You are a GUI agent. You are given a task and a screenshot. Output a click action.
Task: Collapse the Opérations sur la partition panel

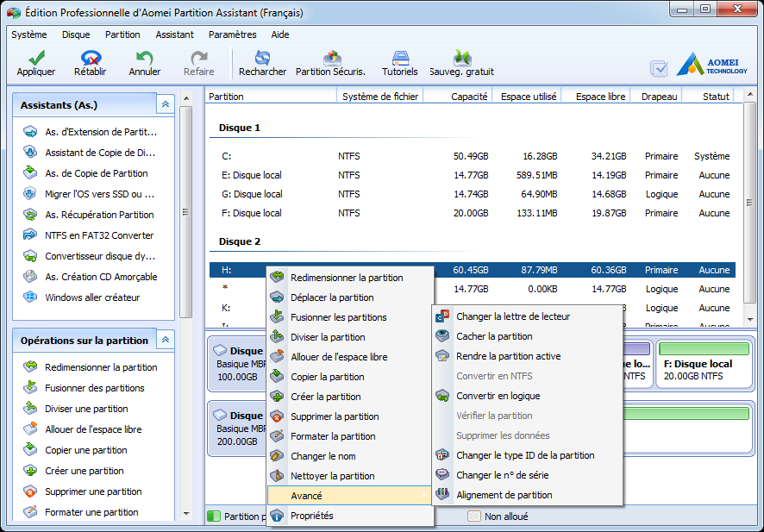pyautogui.click(x=166, y=340)
